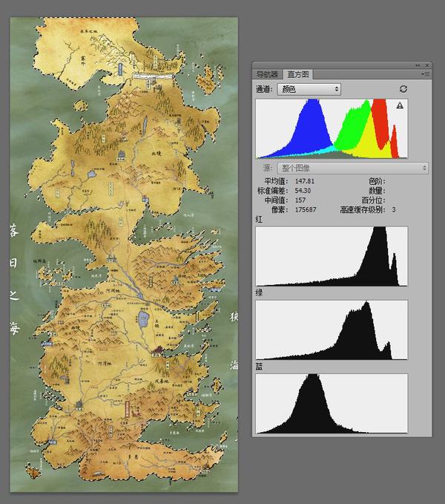Select the 直方图 tab
Screen dimensions: 445x504
tap(298, 74)
